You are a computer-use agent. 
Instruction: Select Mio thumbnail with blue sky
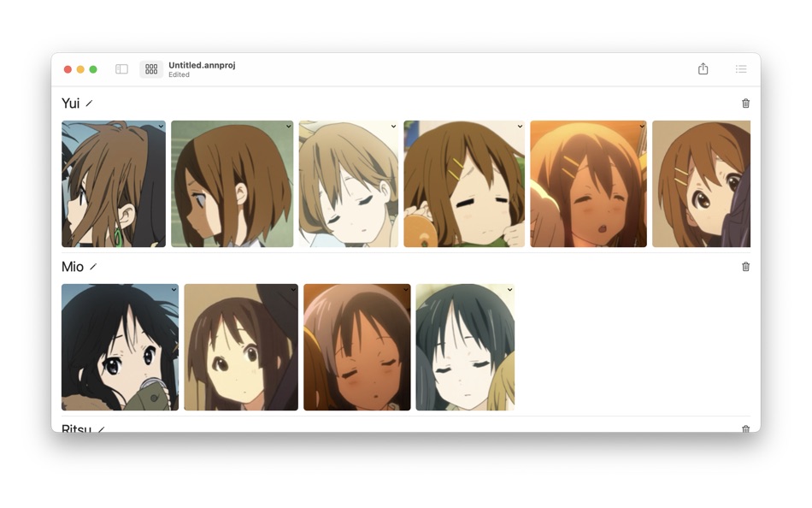click(x=121, y=347)
